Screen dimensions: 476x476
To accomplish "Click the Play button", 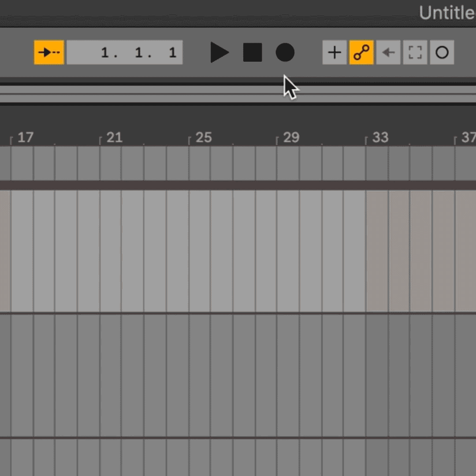I will [219, 52].
